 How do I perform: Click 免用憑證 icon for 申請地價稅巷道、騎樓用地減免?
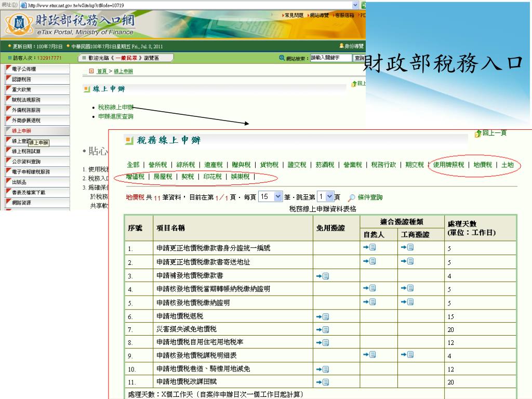tap(323, 369)
